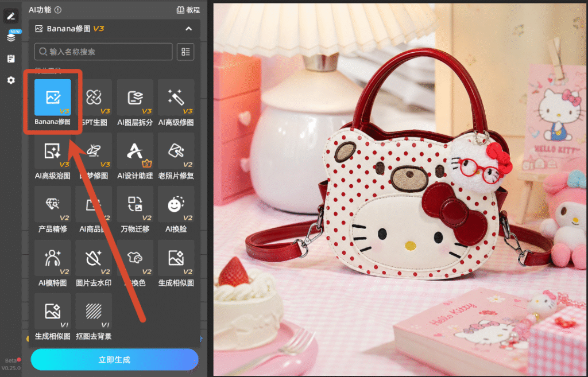Collapse the Banana修图 V3 dropdown
588x377 pixels.
pyautogui.click(x=188, y=29)
